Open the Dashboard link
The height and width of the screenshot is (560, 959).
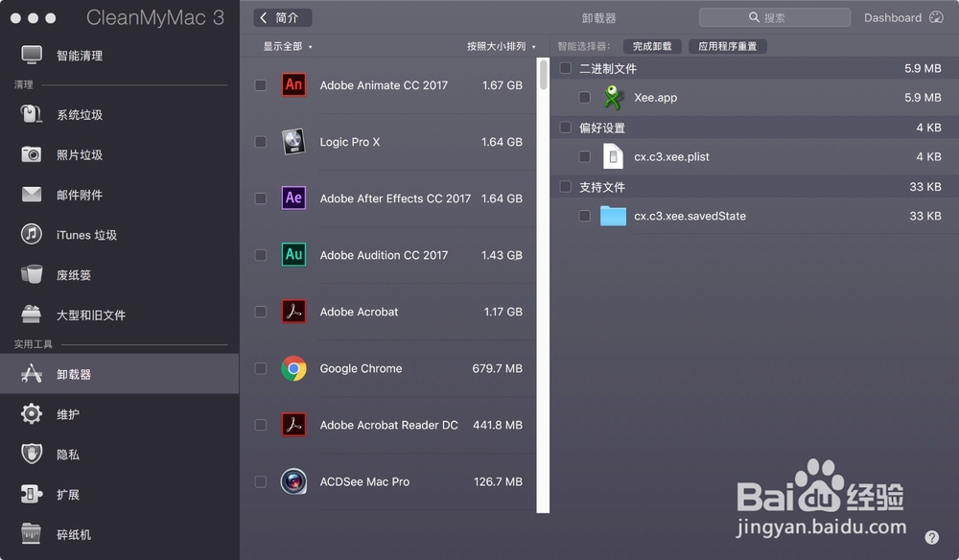point(892,17)
